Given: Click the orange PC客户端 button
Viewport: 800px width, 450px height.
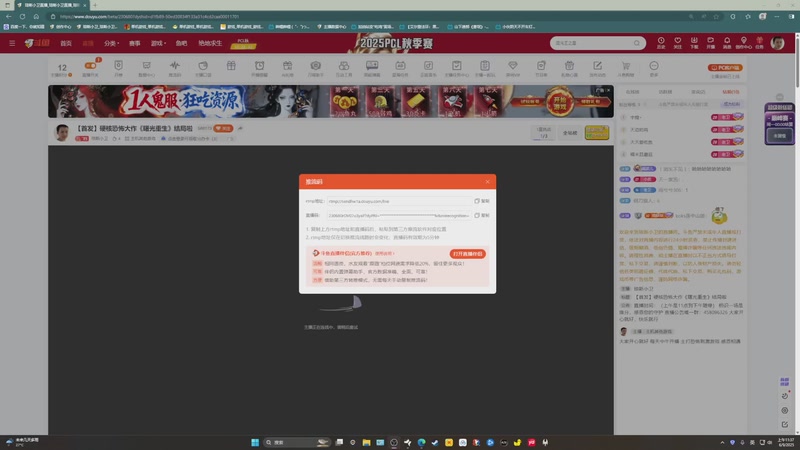Looking at the screenshot, I should coord(725,67).
